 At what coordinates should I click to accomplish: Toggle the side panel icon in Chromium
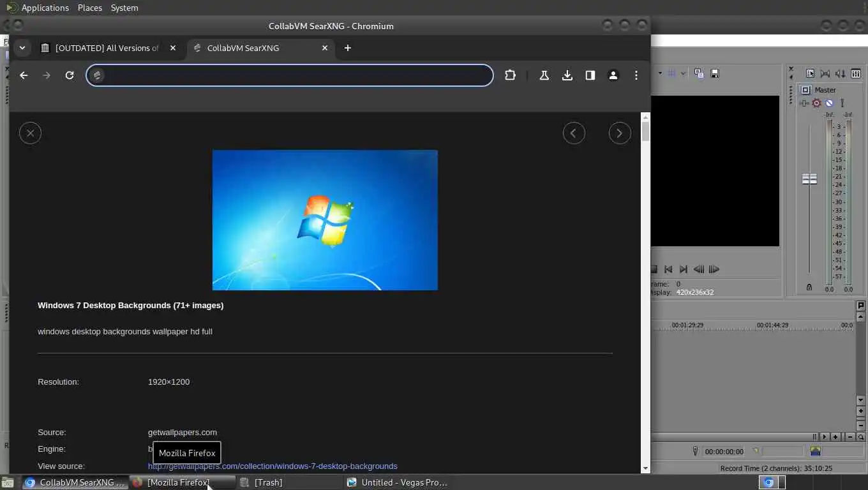point(590,75)
